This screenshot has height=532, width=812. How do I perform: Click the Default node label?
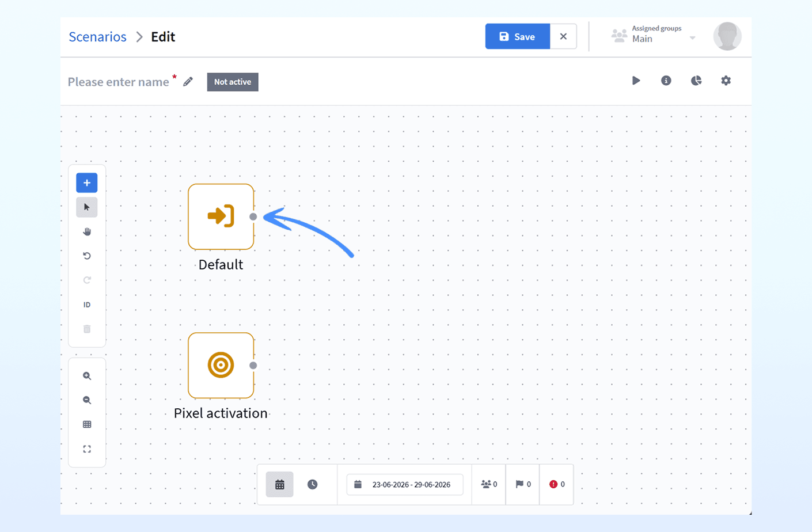click(x=221, y=264)
